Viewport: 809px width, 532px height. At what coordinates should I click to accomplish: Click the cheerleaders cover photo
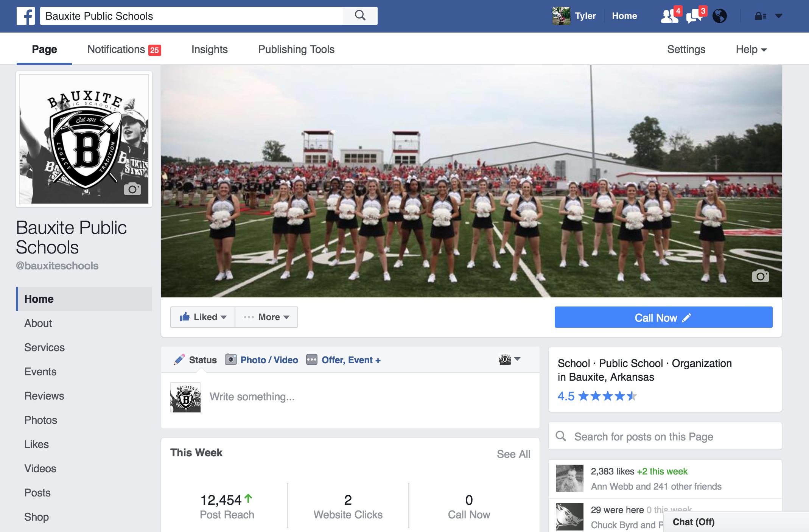click(471, 181)
